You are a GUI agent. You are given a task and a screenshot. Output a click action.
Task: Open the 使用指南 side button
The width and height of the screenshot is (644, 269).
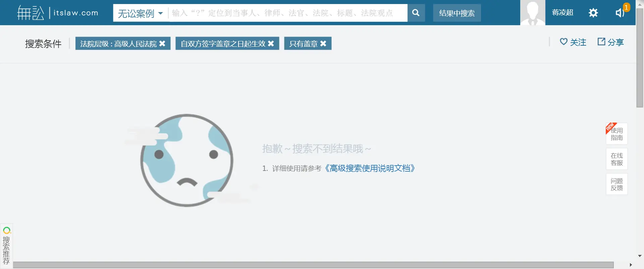[x=616, y=134]
